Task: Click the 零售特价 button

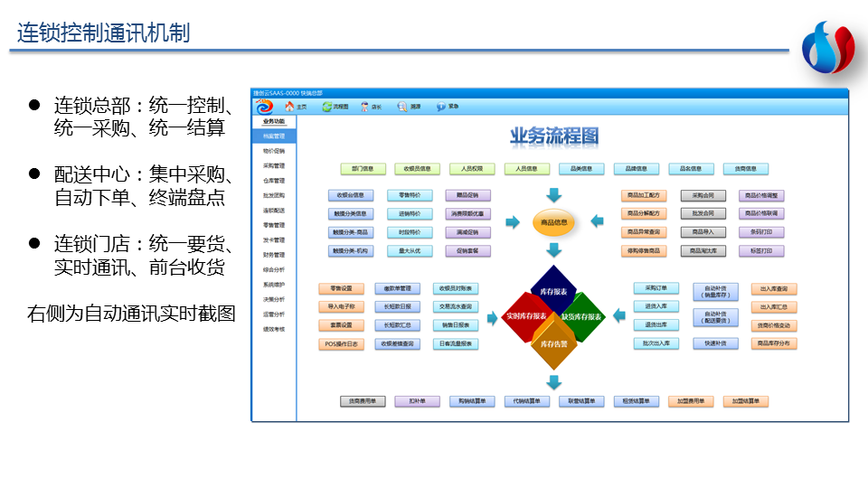Action: (x=409, y=195)
